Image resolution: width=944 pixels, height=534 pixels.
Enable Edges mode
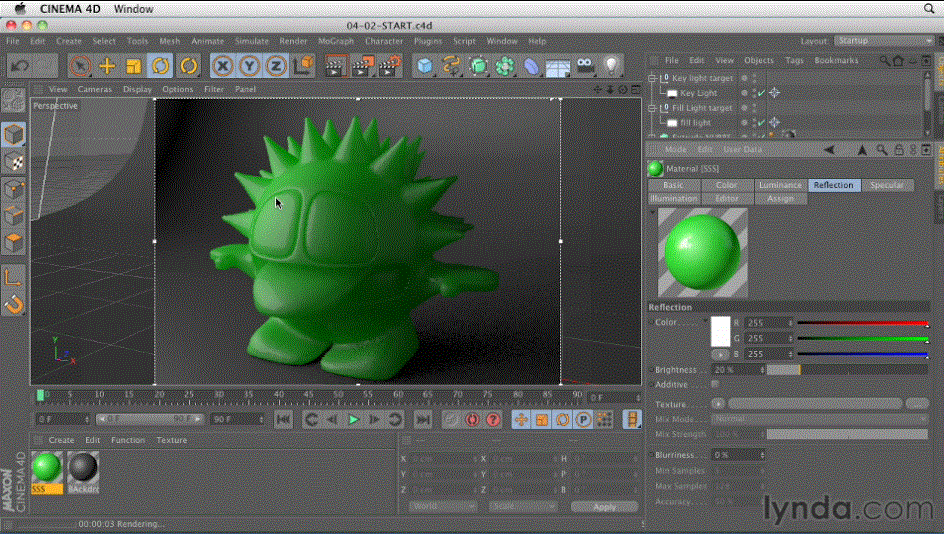(13, 216)
